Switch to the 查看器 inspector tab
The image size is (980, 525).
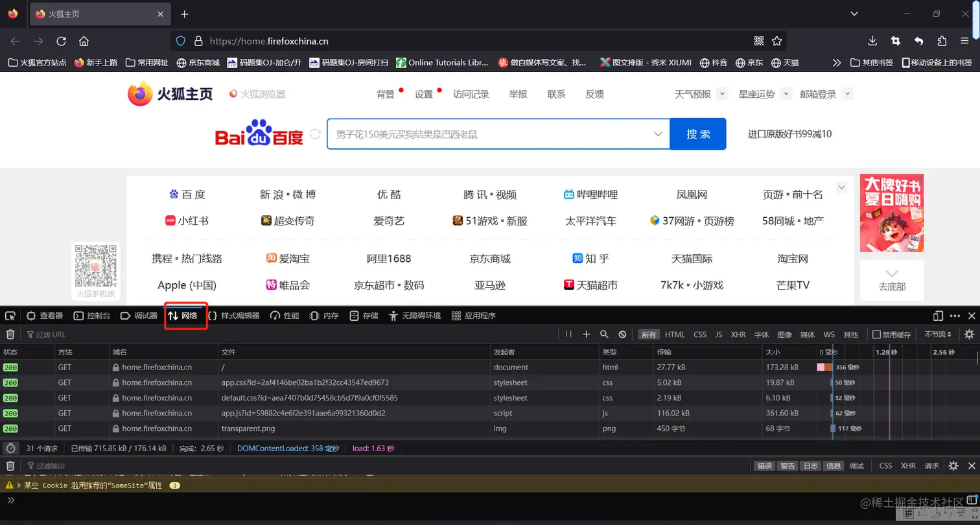(x=45, y=316)
